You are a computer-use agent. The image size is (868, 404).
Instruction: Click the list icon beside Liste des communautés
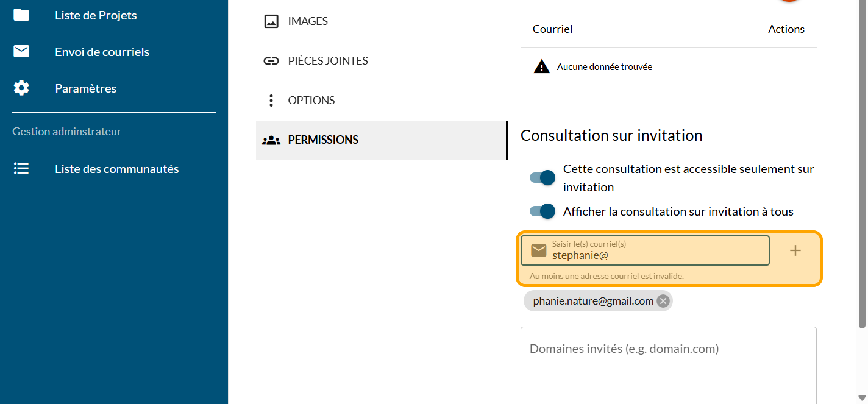coord(21,169)
